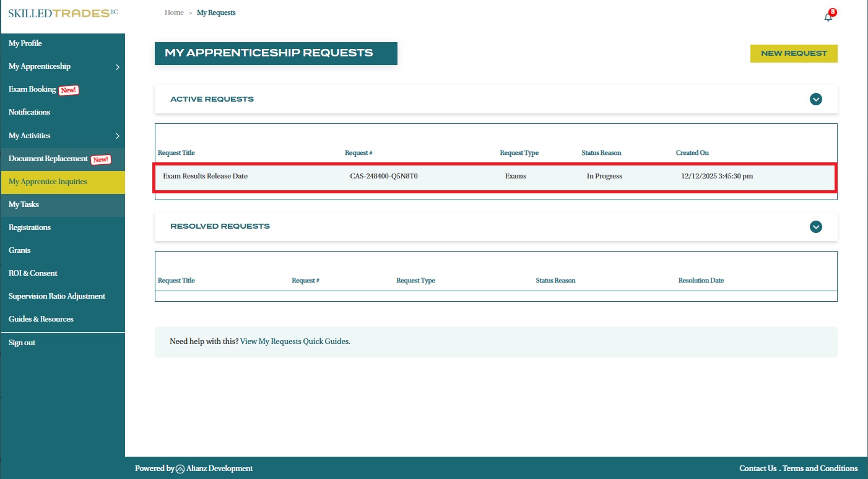Click the Home breadcrumb link
868x479 pixels.
pyautogui.click(x=174, y=12)
